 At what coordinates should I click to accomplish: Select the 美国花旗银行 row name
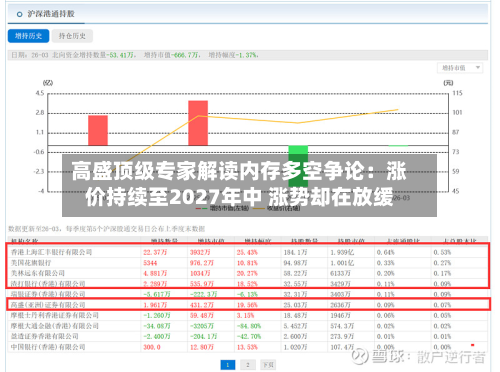point(31,263)
